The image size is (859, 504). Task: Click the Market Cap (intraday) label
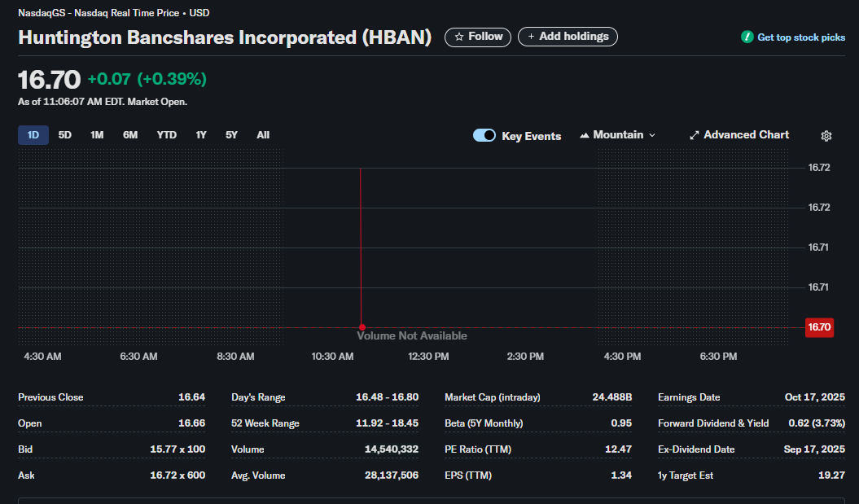(493, 397)
